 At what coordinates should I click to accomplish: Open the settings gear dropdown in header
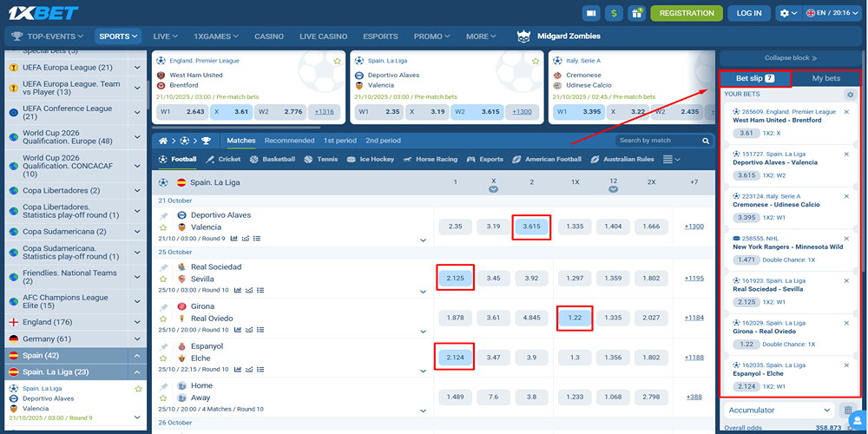(788, 13)
